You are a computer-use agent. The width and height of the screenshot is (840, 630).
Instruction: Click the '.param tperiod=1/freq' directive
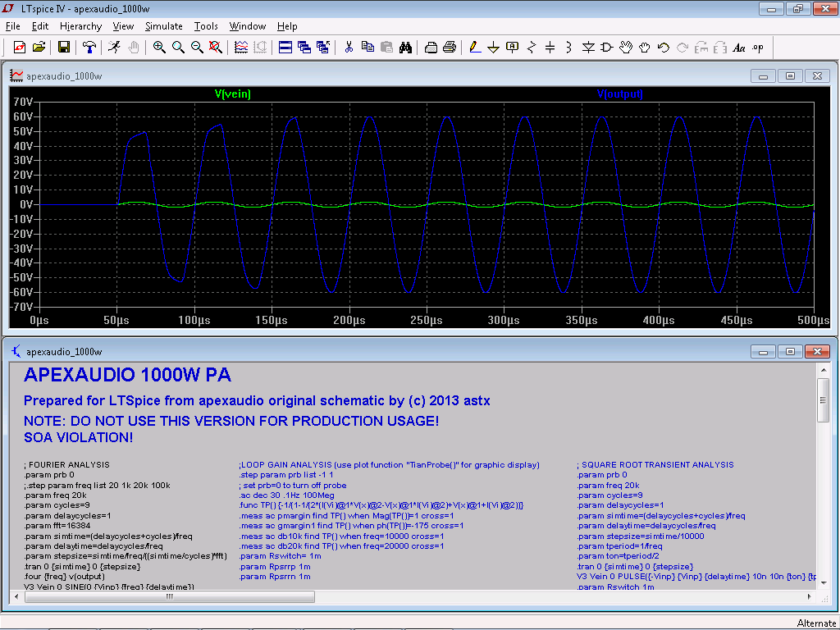tap(620, 546)
